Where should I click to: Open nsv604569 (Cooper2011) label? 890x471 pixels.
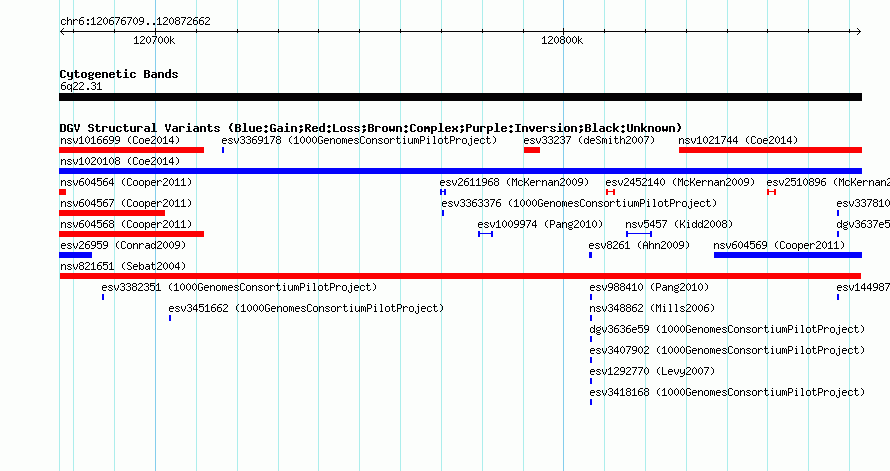(779, 245)
